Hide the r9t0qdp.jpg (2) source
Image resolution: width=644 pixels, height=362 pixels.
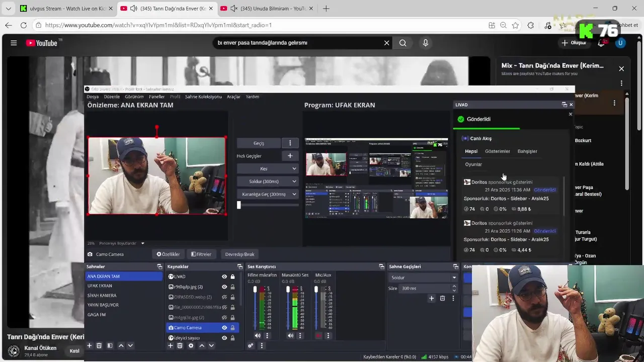(224, 287)
